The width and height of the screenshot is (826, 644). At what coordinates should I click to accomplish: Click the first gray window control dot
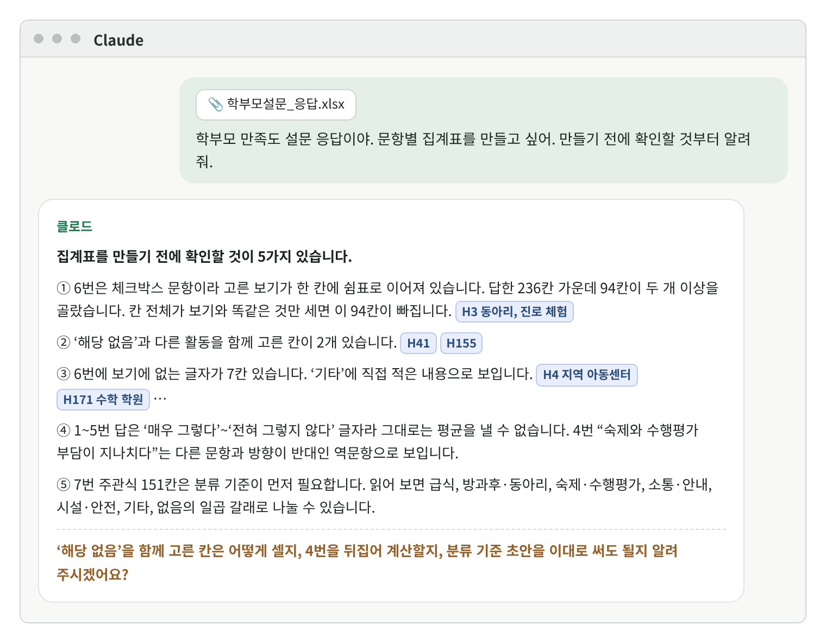39,39
